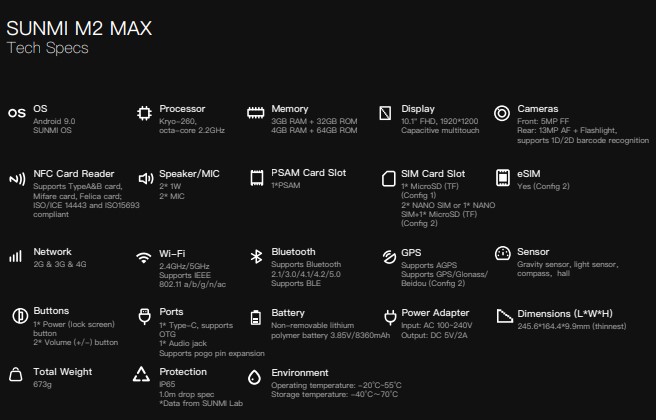Click '2.4GHz/5GHz' Wi-Fi text
The width and height of the screenshot is (656, 420).
(x=184, y=266)
